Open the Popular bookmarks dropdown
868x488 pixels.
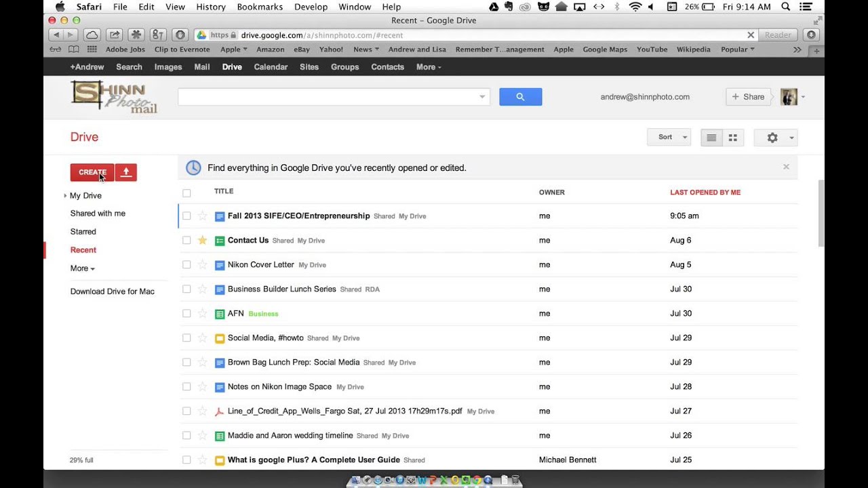pos(738,49)
